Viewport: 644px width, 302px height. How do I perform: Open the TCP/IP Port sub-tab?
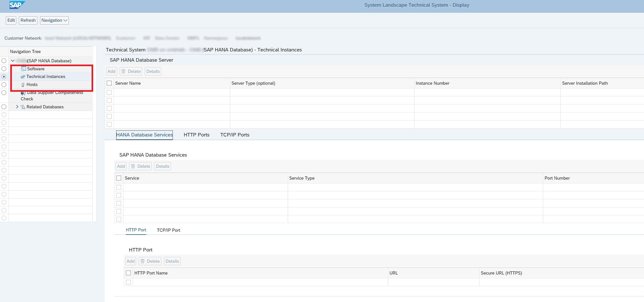[168, 230]
